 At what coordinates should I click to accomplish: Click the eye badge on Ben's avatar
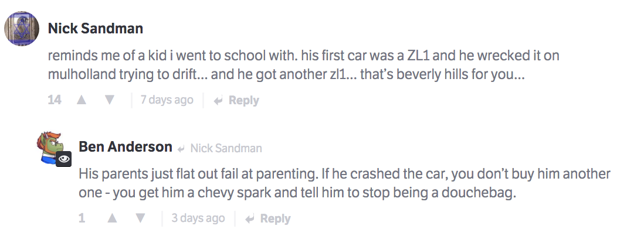tap(63, 158)
